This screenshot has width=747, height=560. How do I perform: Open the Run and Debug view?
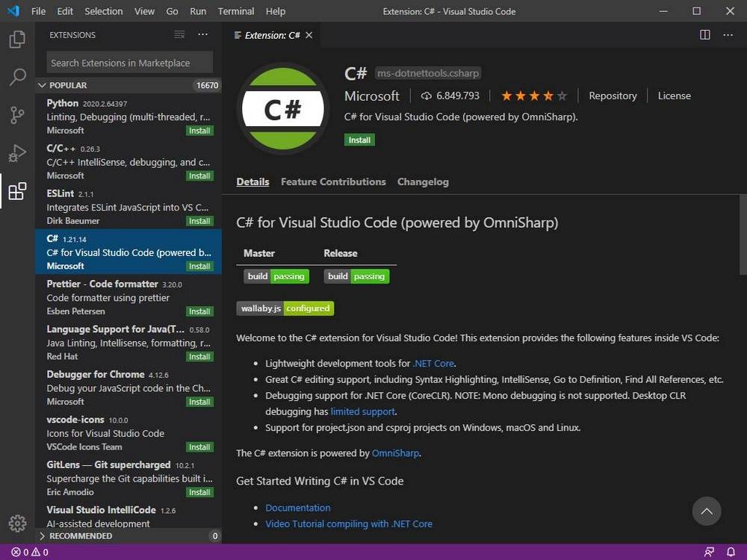coord(17,153)
